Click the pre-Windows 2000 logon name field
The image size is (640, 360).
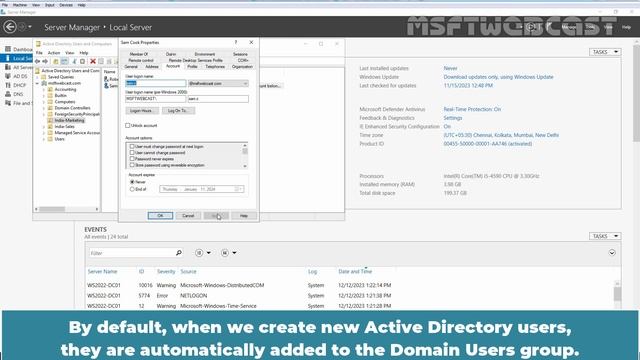(218, 99)
